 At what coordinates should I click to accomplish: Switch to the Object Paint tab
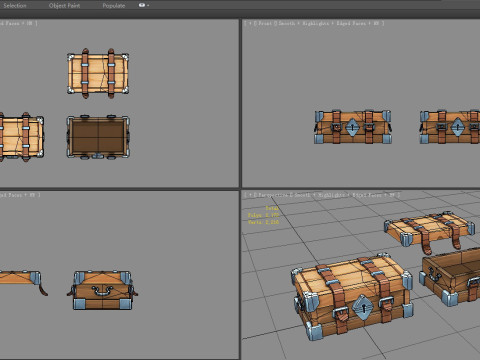[64, 6]
